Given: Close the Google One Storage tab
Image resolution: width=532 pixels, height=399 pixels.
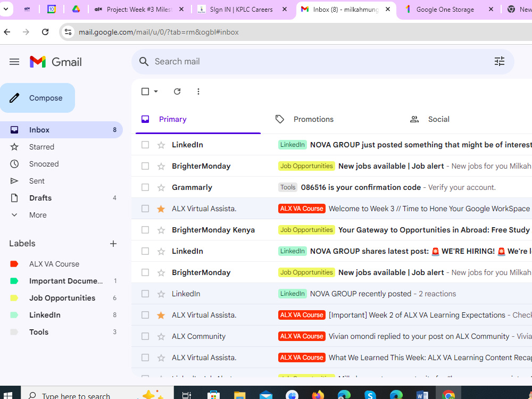Looking at the screenshot, I should pos(491,10).
